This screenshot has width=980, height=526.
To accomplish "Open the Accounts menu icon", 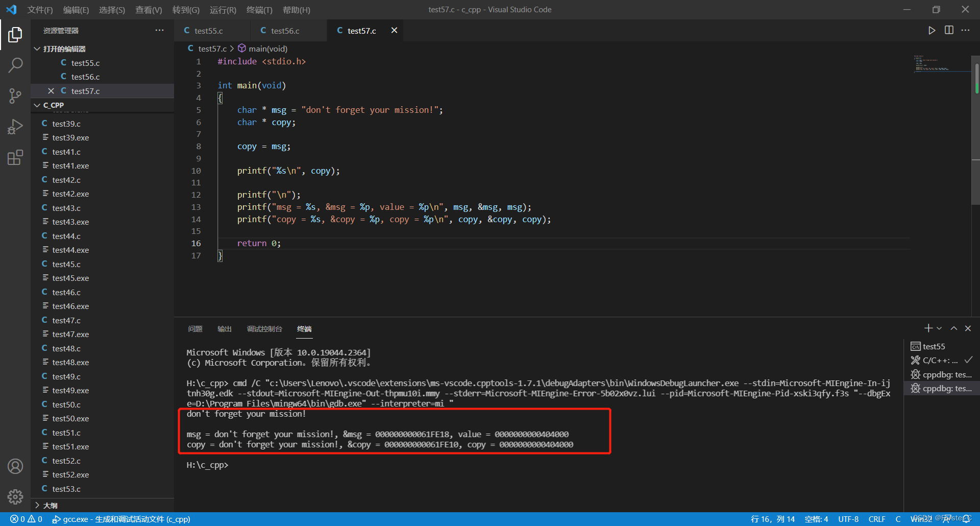I will click(15, 466).
